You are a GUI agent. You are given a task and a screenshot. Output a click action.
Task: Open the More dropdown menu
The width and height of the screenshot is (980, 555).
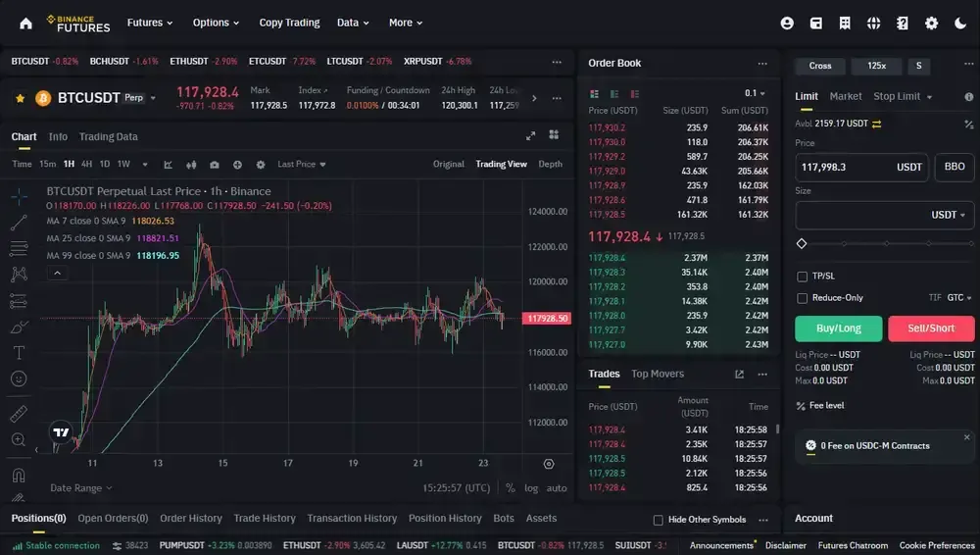(x=406, y=23)
